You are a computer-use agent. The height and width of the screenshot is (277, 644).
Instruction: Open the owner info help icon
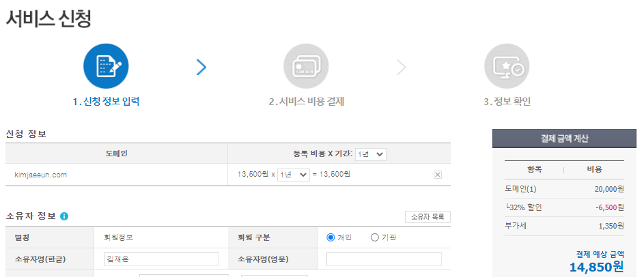[x=64, y=216]
